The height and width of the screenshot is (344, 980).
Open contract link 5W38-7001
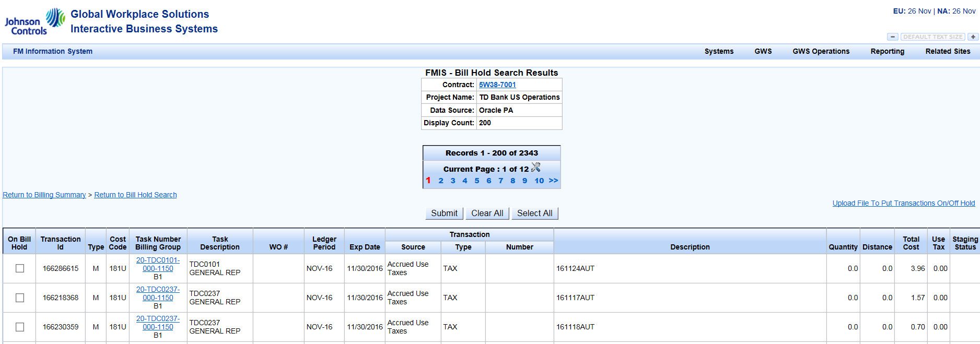(497, 85)
